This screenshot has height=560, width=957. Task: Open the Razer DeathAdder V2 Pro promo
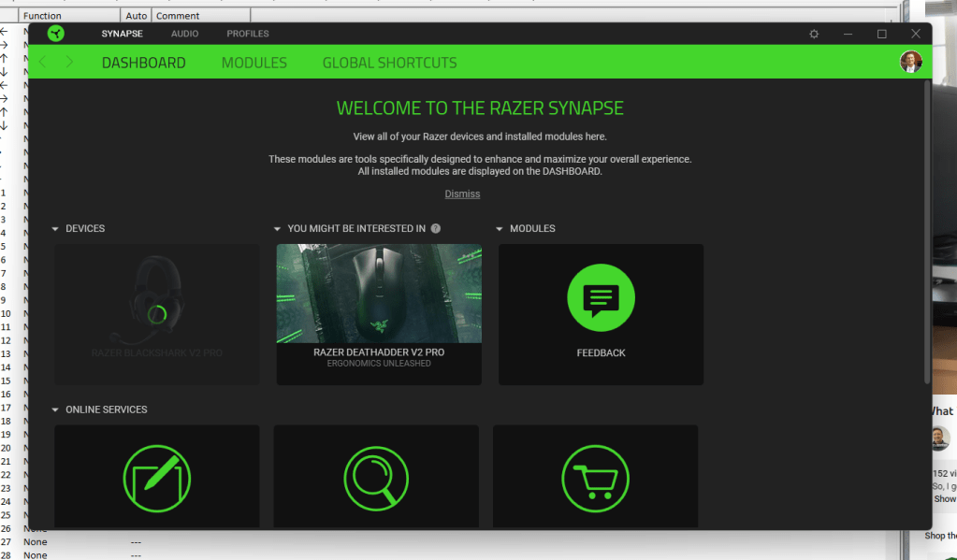[379, 314]
